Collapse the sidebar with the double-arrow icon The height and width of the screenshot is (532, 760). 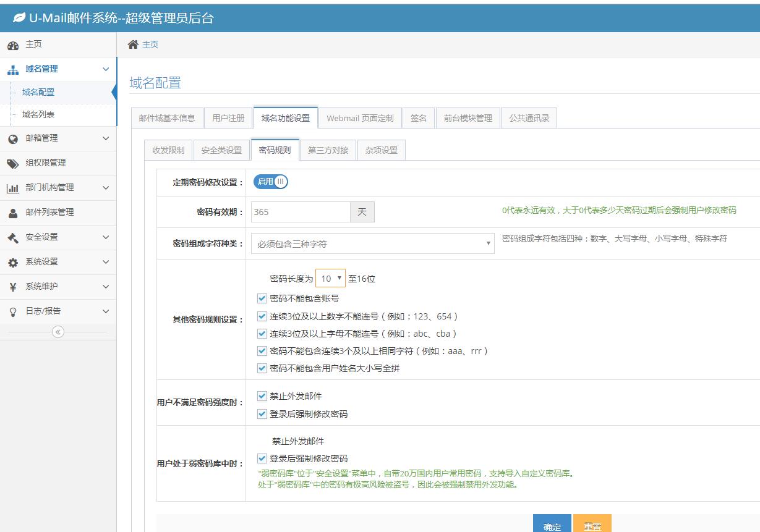[x=58, y=332]
